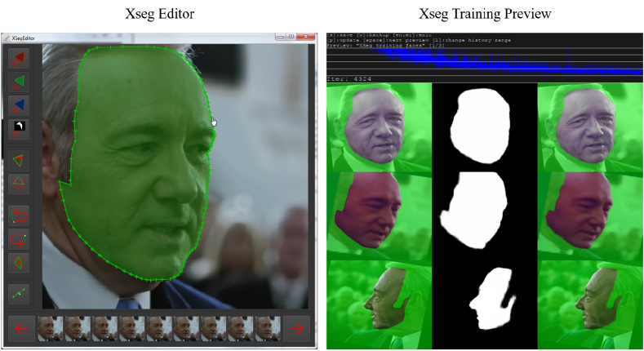Viewport: 644px width, 351px height.
Task: Minimize the XSegEditor window
Action: tap(281, 37)
